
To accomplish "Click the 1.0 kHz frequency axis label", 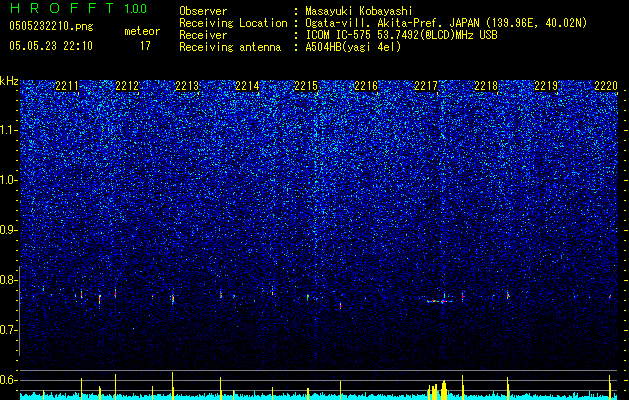I will coord(9,180).
